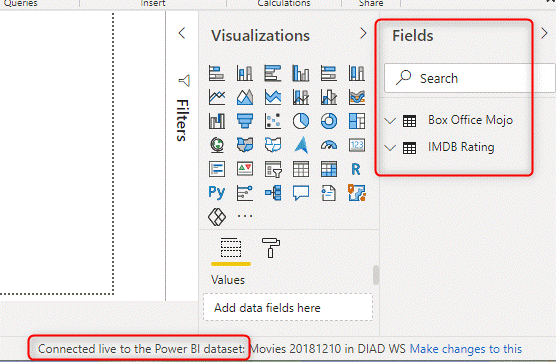The image size is (556, 362).
Task: Click the Values heading
Action: [x=228, y=280]
